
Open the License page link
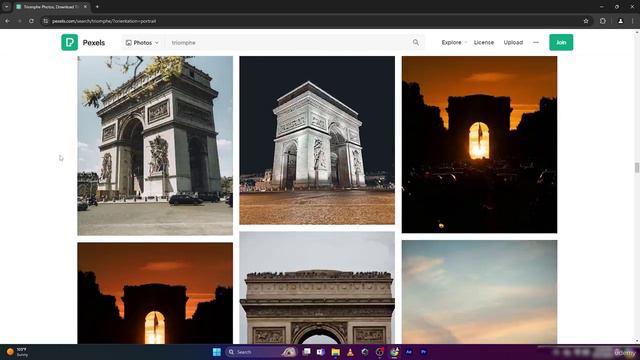[x=484, y=42]
